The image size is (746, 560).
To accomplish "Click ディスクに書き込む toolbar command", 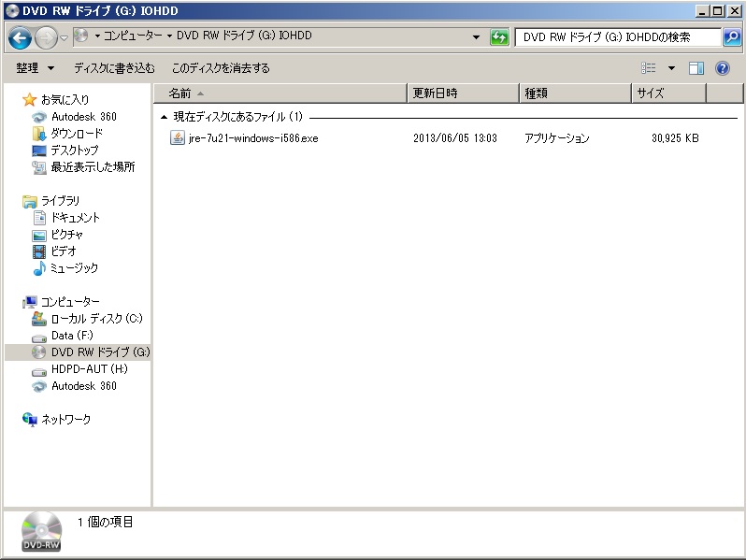I will [114, 68].
